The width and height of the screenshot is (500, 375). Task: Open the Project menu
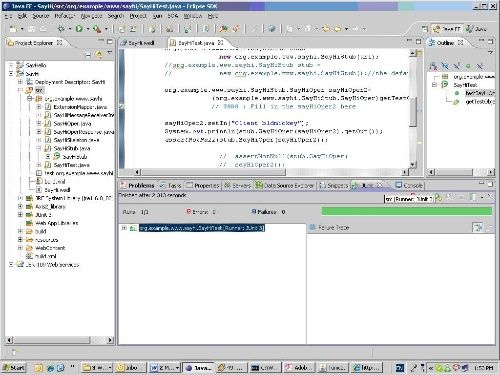click(138, 16)
